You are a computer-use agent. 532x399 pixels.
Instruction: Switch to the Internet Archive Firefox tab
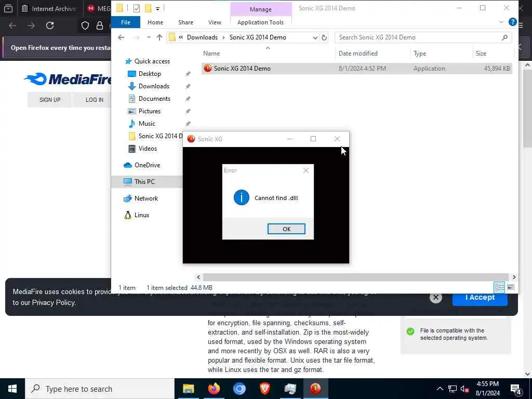pyautogui.click(x=49, y=8)
